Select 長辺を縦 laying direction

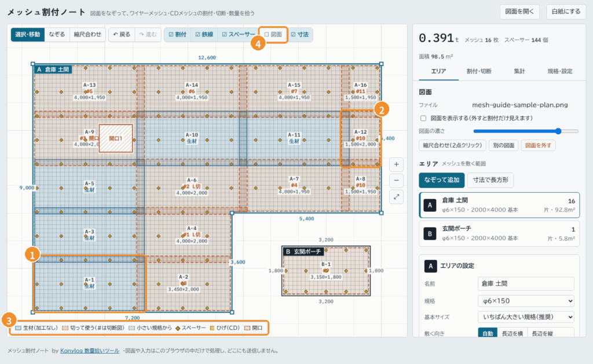[542, 333]
